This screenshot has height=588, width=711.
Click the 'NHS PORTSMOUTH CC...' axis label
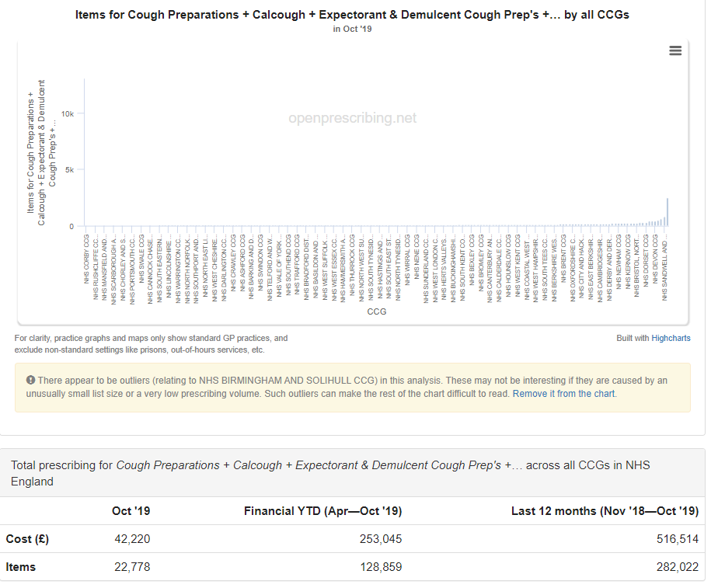tap(132, 270)
